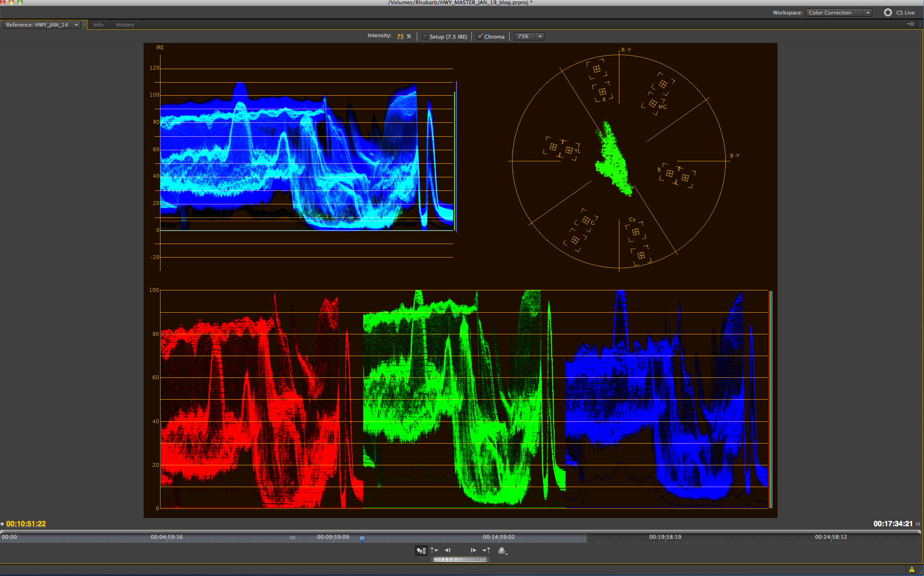924x576 pixels.
Task: Enable Setup (7.5 IRE) checkbox
Action: click(x=425, y=37)
